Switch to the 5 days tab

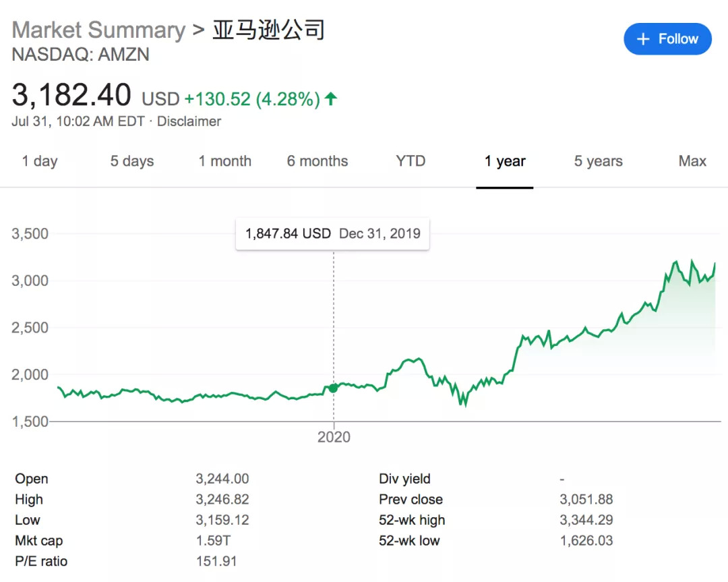132,161
